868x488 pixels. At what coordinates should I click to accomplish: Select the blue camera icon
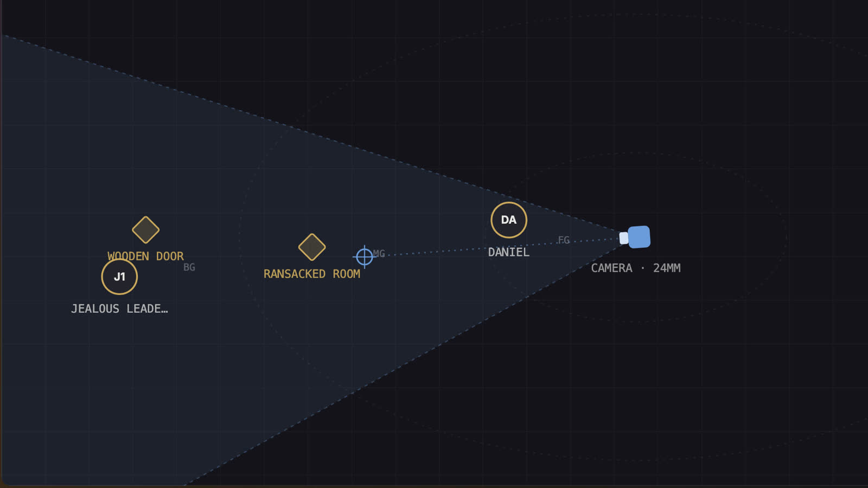pos(635,237)
